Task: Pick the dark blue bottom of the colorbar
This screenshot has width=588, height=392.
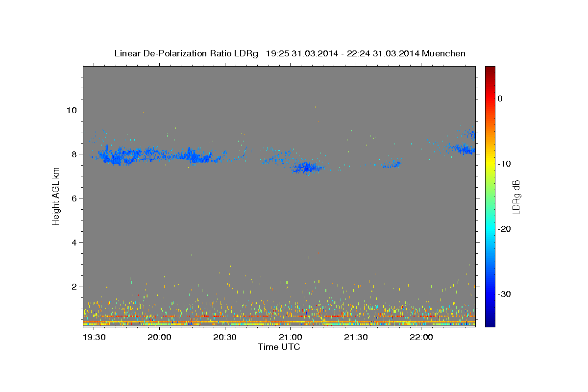Action: pos(490,321)
